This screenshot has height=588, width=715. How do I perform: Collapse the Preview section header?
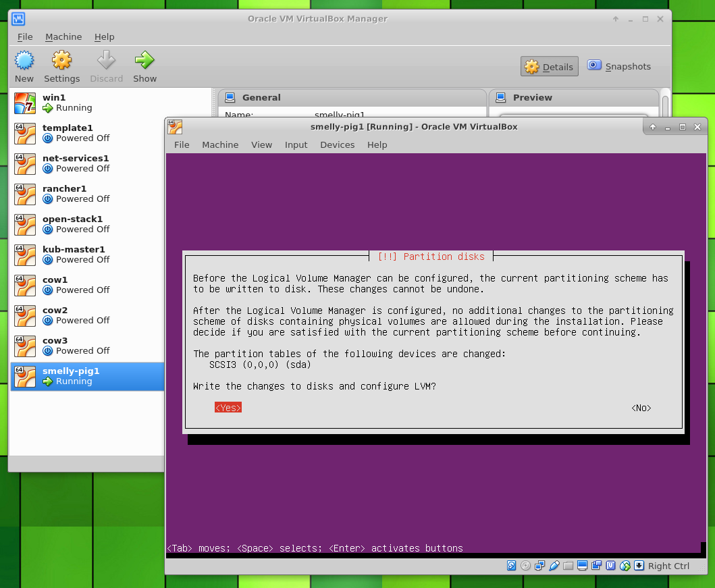[x=574, y=97]
